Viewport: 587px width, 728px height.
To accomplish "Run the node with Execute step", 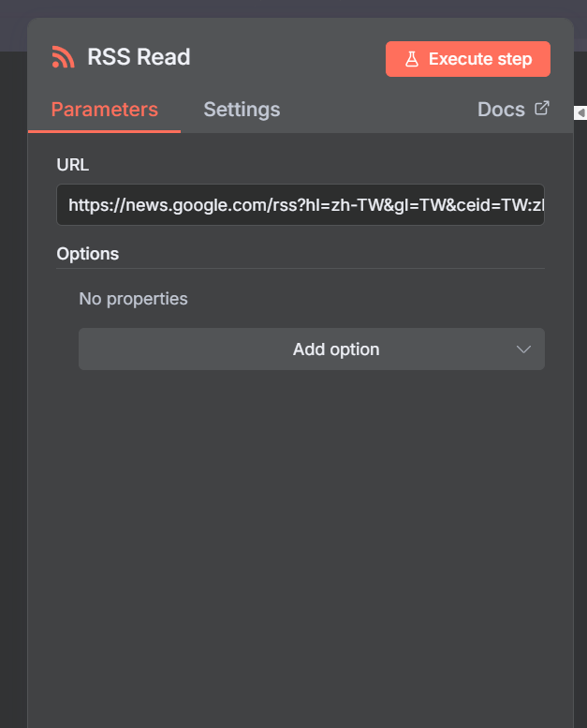I will pos(467,59).
